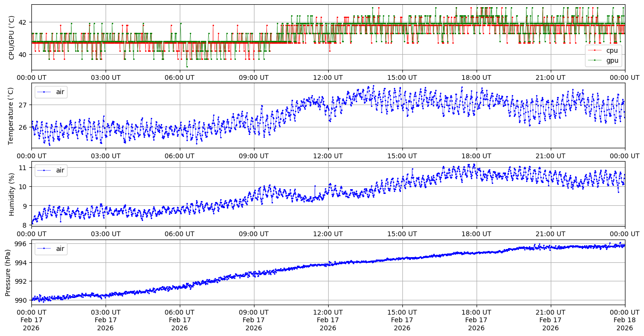Click the green gpu legend line marker
644x336 pixels.
[x=595, y=60]
